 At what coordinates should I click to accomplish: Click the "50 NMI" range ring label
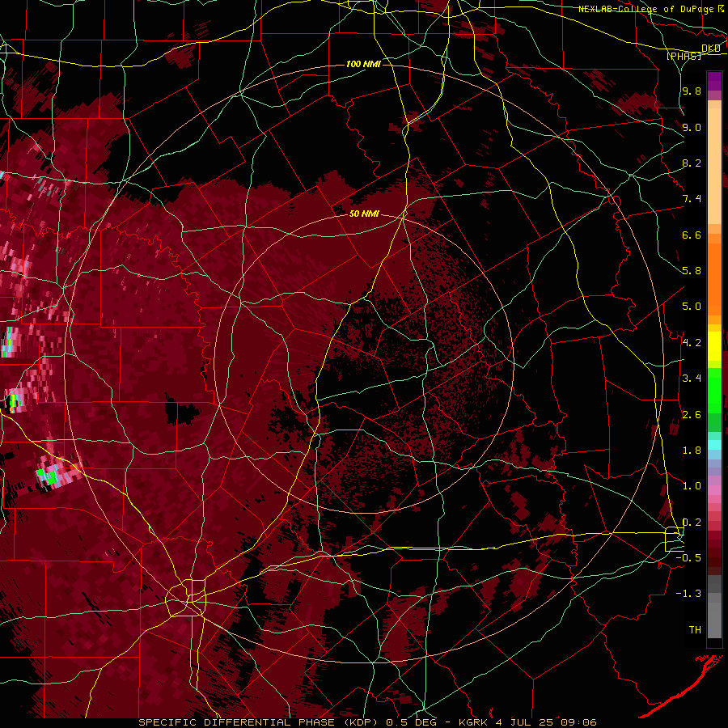coord(364,214)
